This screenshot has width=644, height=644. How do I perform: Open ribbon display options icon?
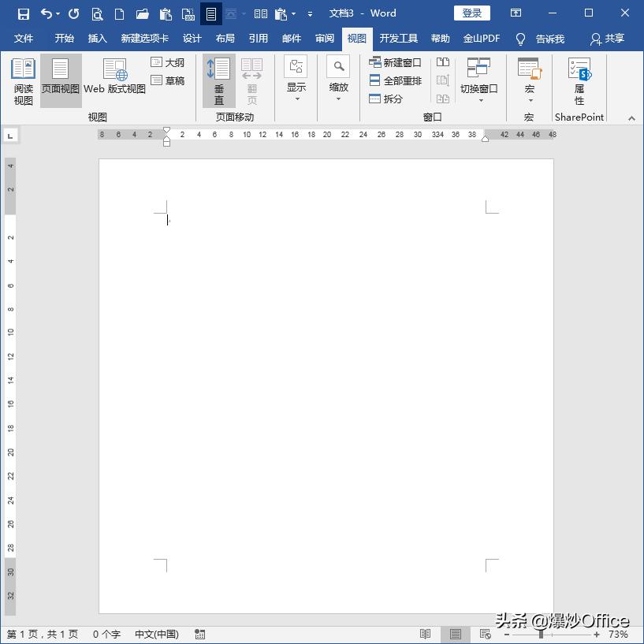pos(516,13)
